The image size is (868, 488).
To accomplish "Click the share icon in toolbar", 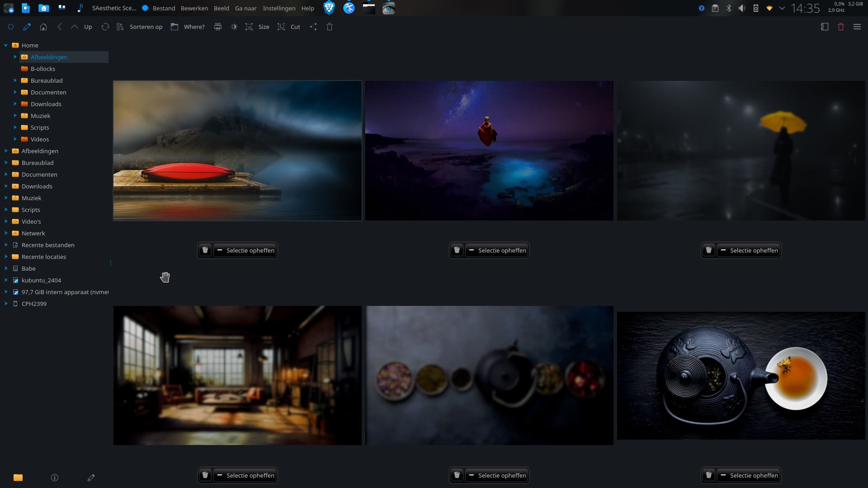I will [x=313, y=27].
